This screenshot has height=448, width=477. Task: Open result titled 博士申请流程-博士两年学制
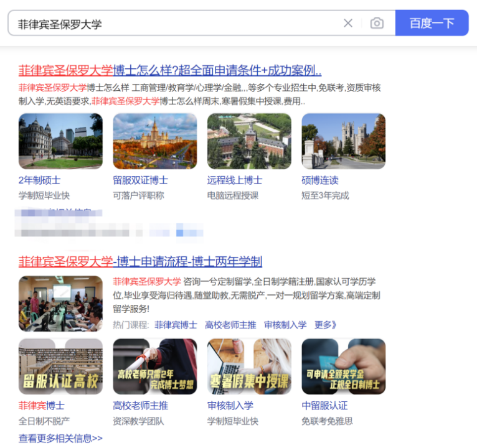tap(140, 262)
